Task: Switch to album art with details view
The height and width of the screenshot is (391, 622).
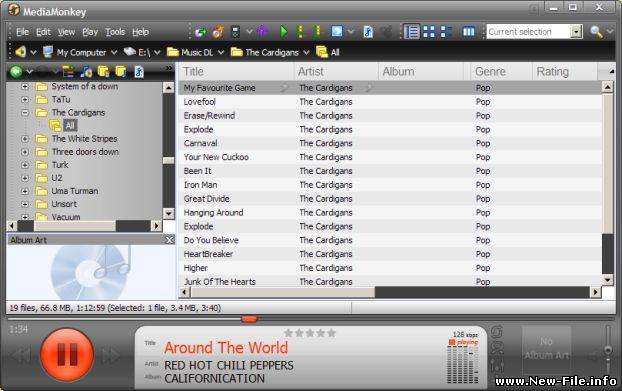Action: (x=447, y=31)
